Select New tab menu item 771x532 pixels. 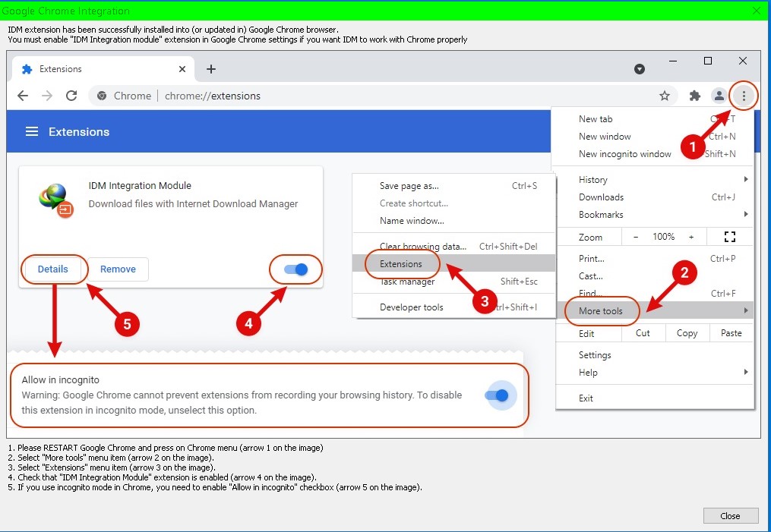pos(652,119)
